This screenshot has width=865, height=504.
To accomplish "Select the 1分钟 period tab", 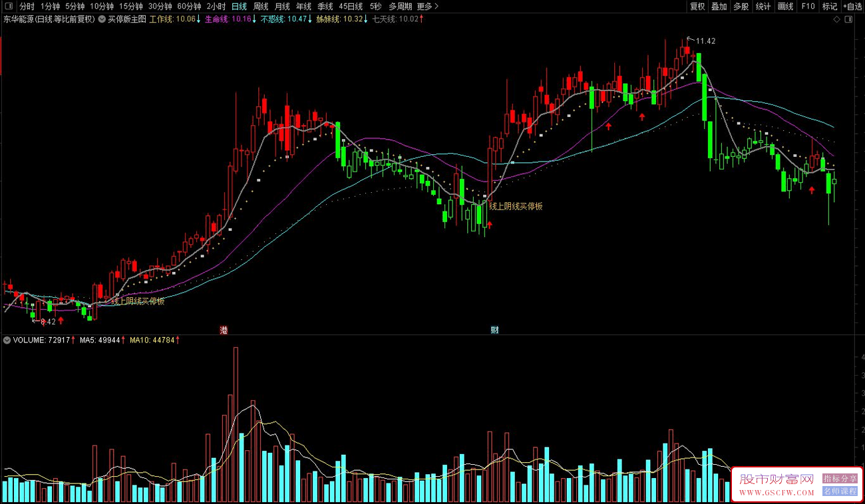I will pos(50,7).
